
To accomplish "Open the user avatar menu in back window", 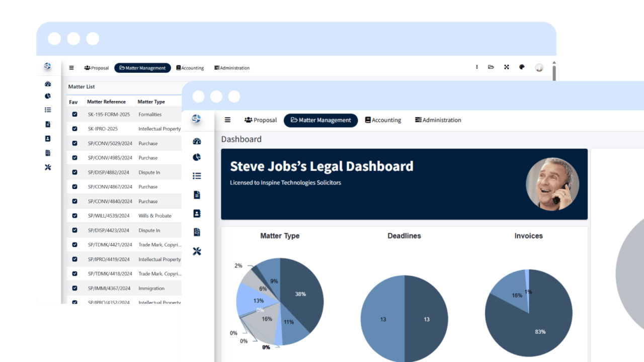I will pos(539,67).
